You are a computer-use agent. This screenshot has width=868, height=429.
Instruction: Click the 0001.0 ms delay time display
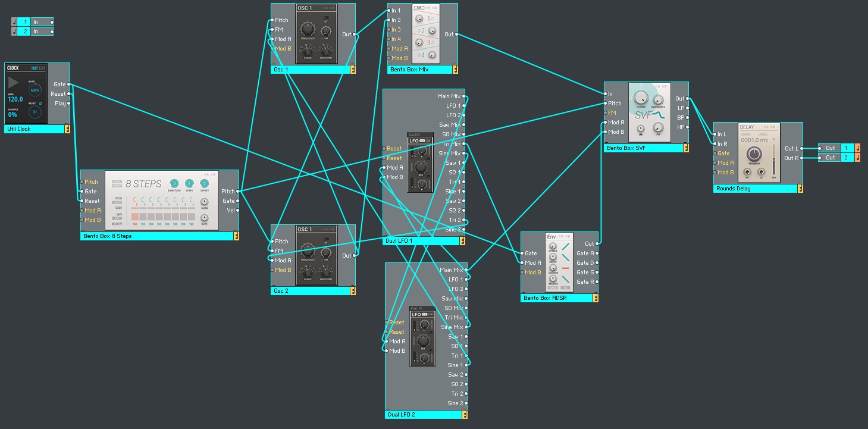coord(754,140)
